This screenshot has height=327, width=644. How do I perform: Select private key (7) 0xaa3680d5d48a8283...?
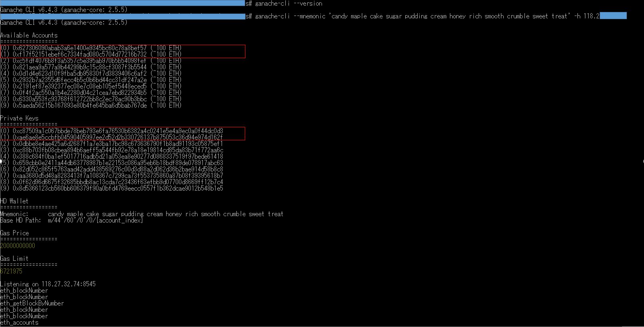click(x=118, y=176)
